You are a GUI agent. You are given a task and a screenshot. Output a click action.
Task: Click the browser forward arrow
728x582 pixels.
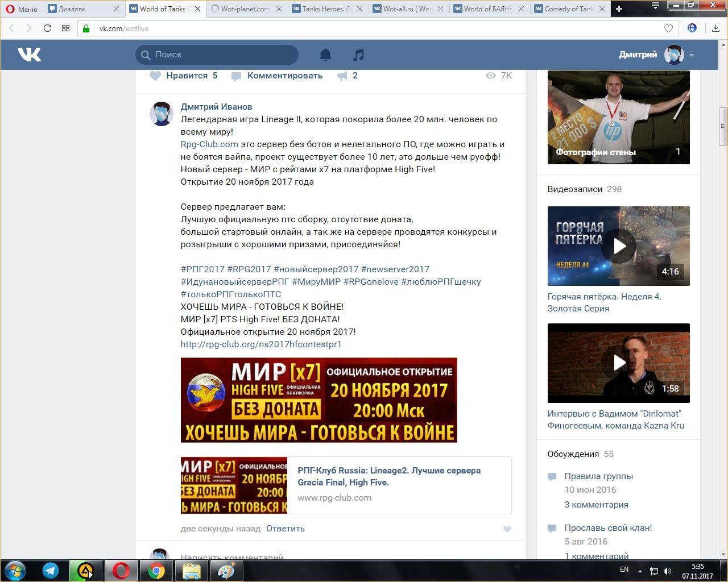click(28, 28)
